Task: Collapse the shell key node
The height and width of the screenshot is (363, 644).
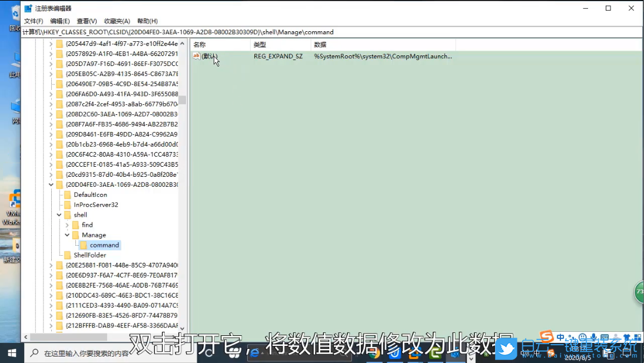Action: [x=59, y=215]
